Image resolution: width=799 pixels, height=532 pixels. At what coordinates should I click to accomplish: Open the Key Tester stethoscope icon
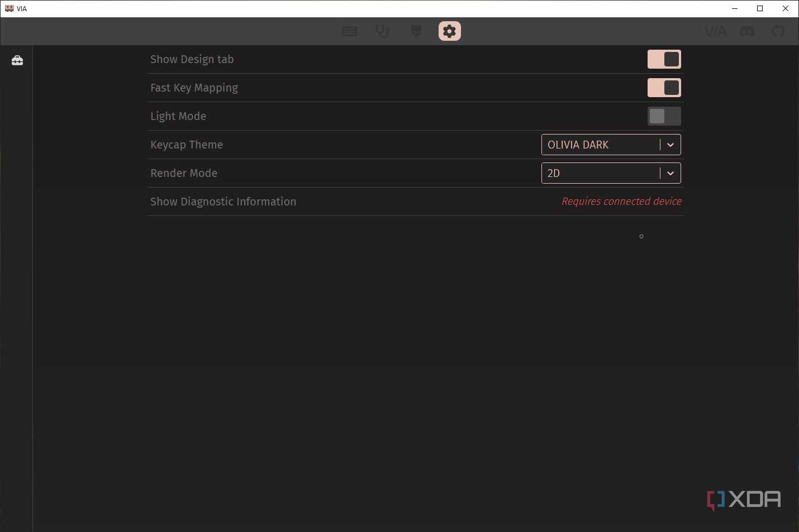point(383,31)
